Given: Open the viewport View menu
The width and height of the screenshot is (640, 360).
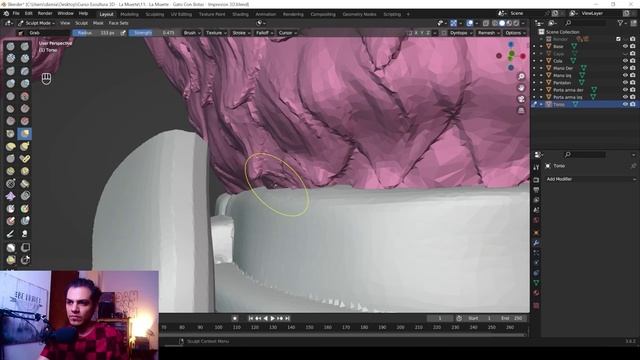Looking at the screenshot, I should pyautogui.click(x=65, y=23).
